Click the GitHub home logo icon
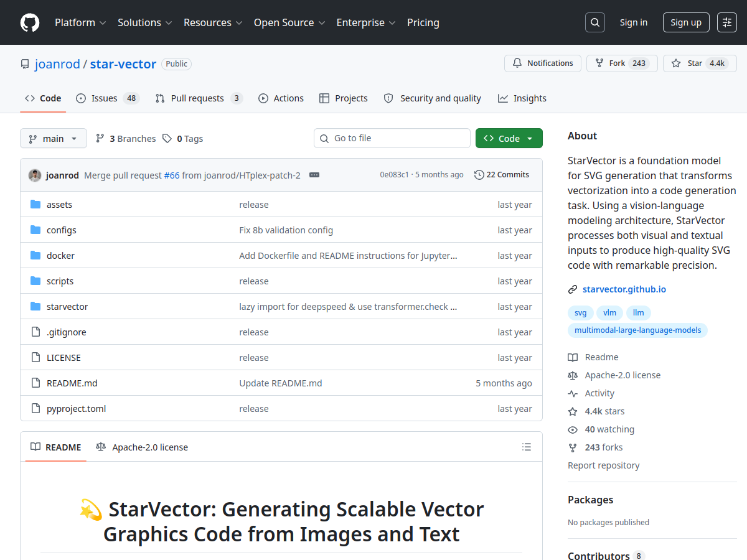This screenshot has height=560, width=747. (29, 22)
